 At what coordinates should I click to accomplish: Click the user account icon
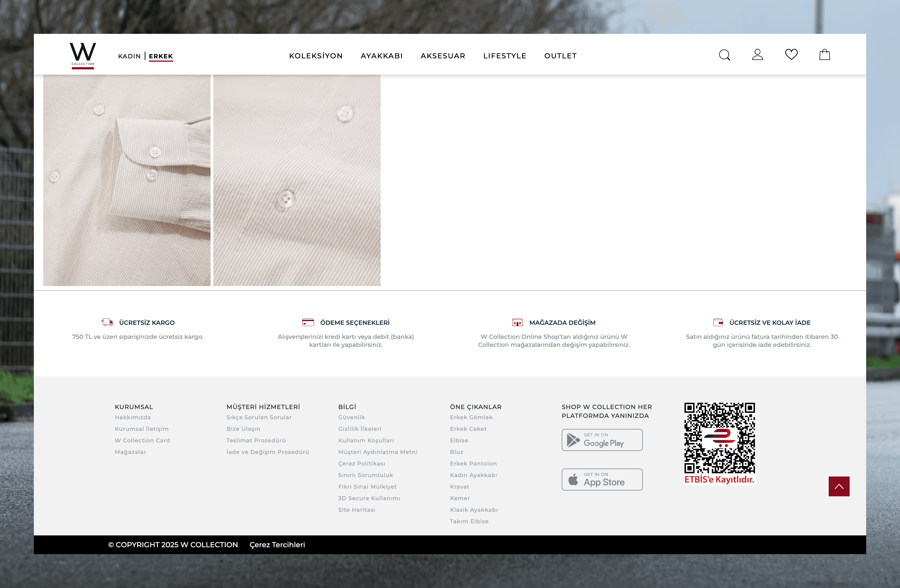pyautogui.click(x=757, y=55)
